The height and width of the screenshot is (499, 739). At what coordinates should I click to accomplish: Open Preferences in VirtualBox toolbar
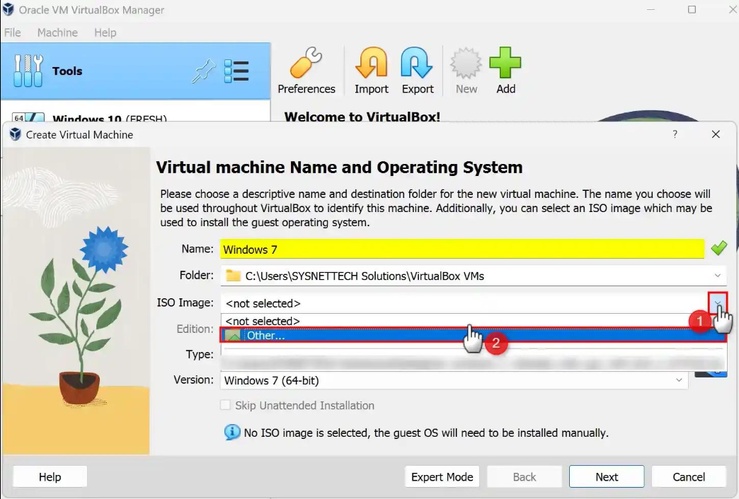306,71
